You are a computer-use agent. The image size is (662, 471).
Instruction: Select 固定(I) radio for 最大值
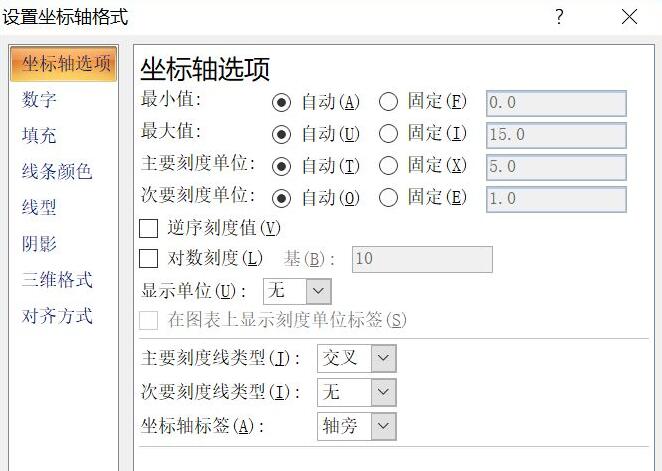[388, 134]
